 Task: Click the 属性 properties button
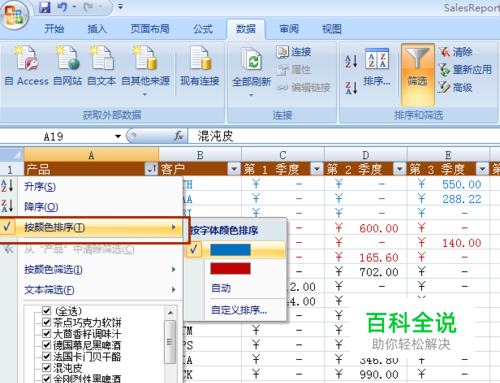tap(294, 70)
